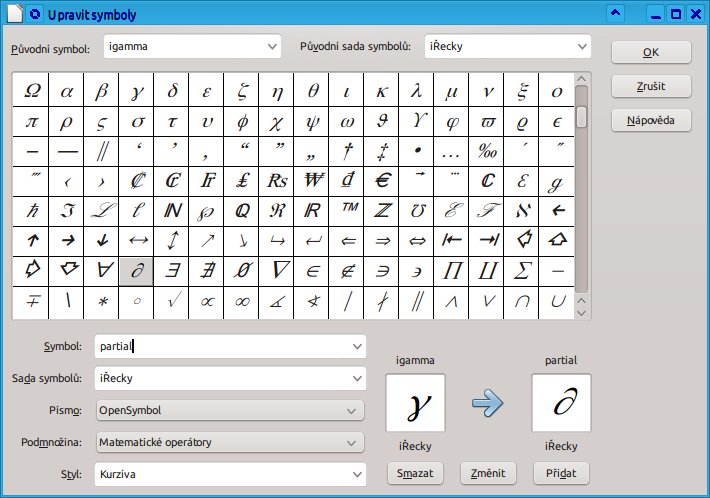The height and width of the screenshot is (498, 710).
Task: Open the Původní sada symbolů dropdown
Action: click(582, 46)
